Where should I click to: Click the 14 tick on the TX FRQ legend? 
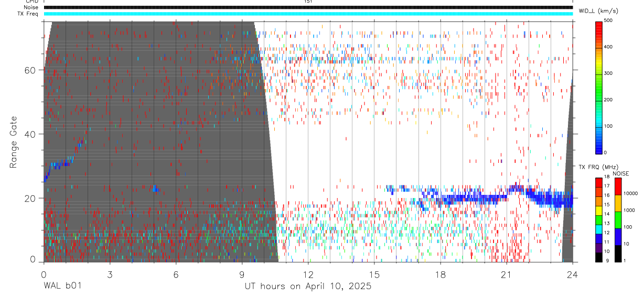click(x=607, y=215)
